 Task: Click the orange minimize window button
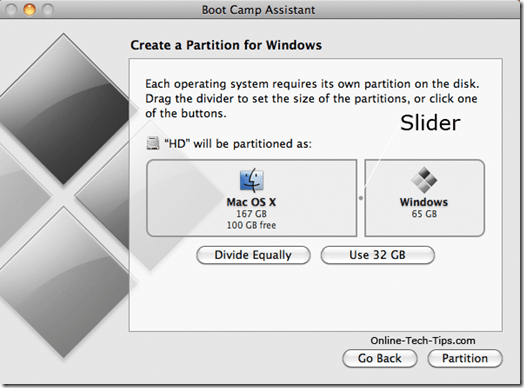(29, 9)
